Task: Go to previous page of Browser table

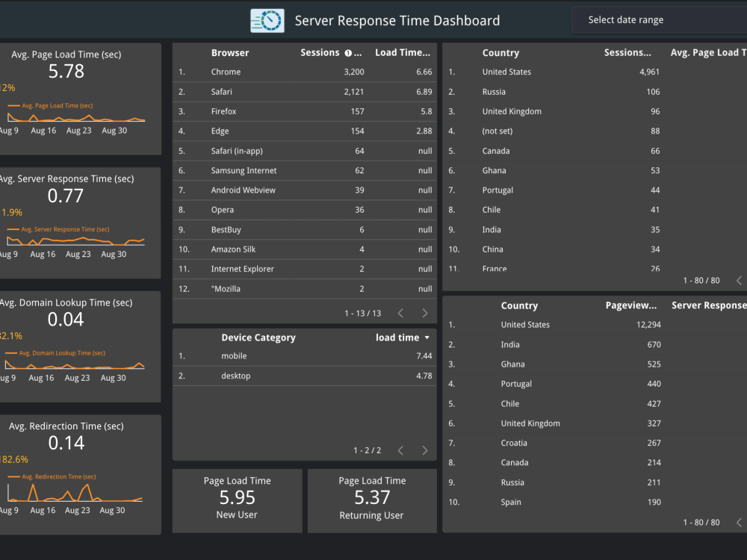Action: click(400, 313)
